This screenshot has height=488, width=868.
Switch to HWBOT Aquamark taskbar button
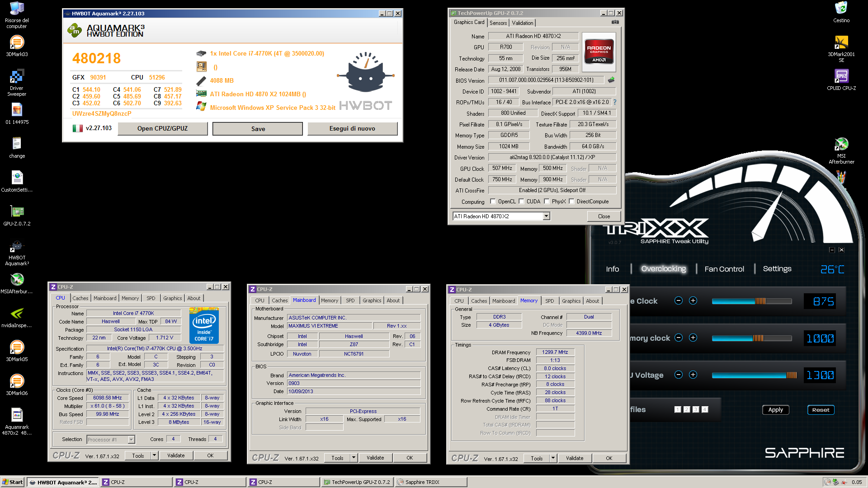63,482
